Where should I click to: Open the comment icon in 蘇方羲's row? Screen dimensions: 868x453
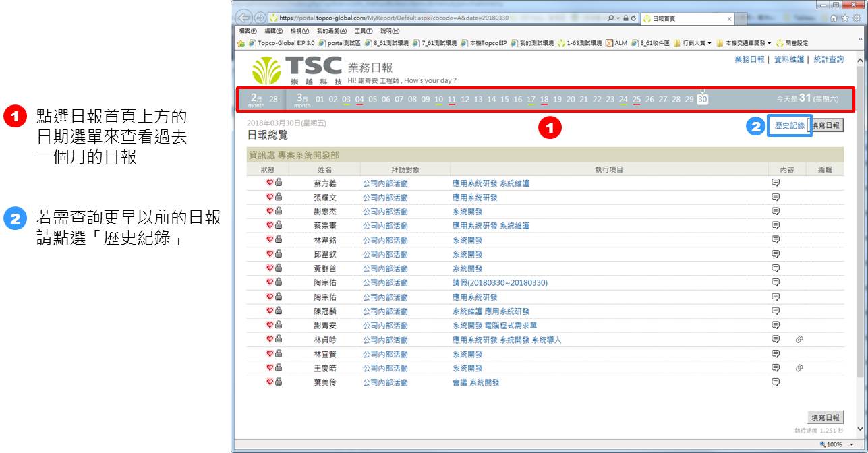pyautogui.click(x=775, y=183)
